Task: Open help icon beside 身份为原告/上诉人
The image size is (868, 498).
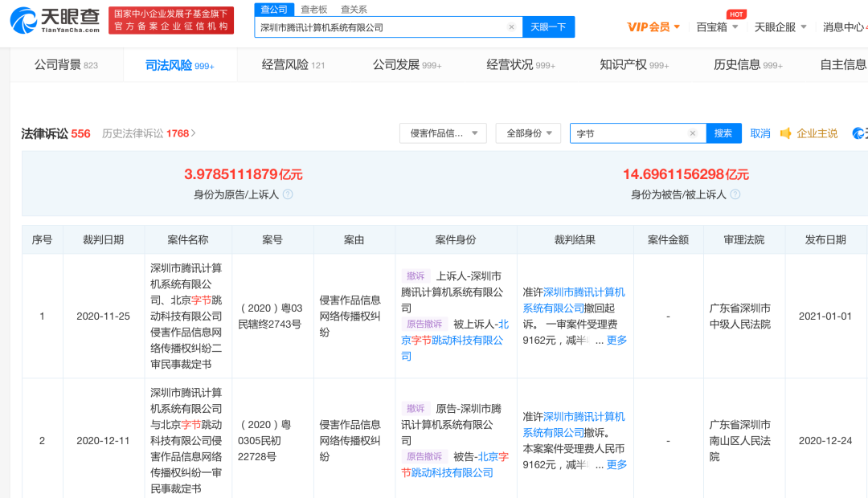Action: (x=288, y=194)
